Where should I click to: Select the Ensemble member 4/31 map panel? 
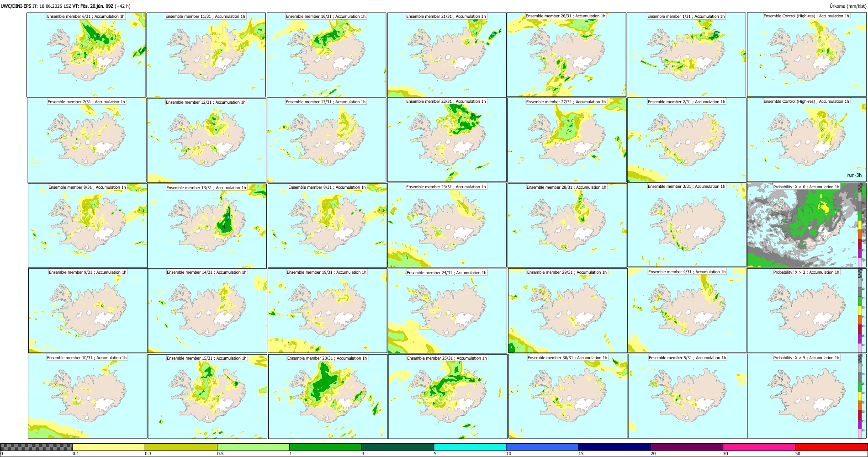click(687, 310)
